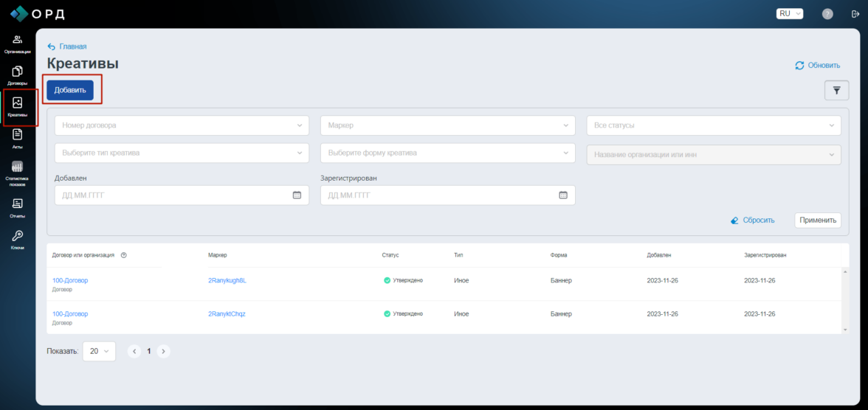Image resolution: width=868 pixels, height=410 pixels.
Task: Open calendar picker for Добавлен date
Action: point(297,195)
